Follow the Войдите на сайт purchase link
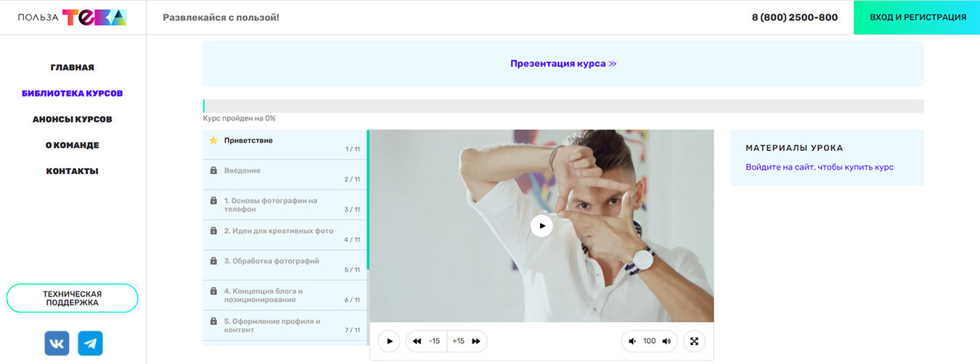Image resolution: width=980 pixels, height=364 pixels. pos(819,167)
